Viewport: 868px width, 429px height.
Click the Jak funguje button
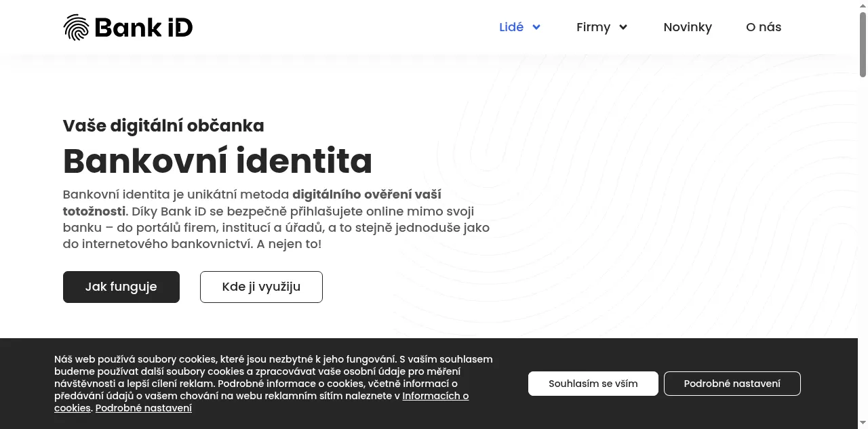tap(121, 287)
